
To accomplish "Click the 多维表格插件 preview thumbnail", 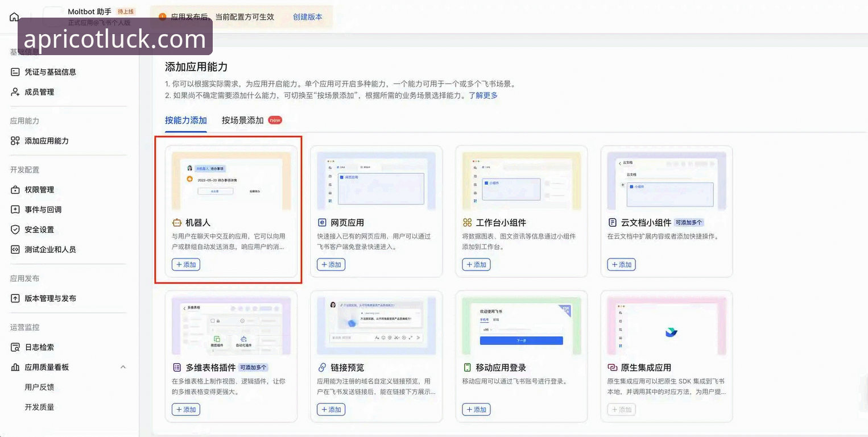I will click(x=231, y=326).
